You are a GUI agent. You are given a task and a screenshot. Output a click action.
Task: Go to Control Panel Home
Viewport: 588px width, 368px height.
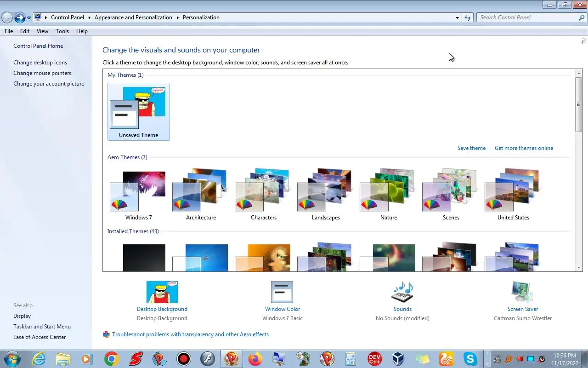point(38,46)
